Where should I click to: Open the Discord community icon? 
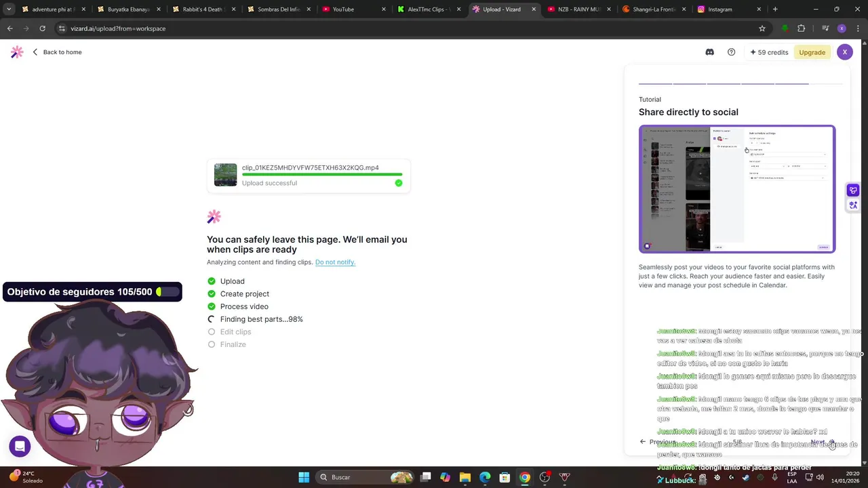click(x=709, y=52)
